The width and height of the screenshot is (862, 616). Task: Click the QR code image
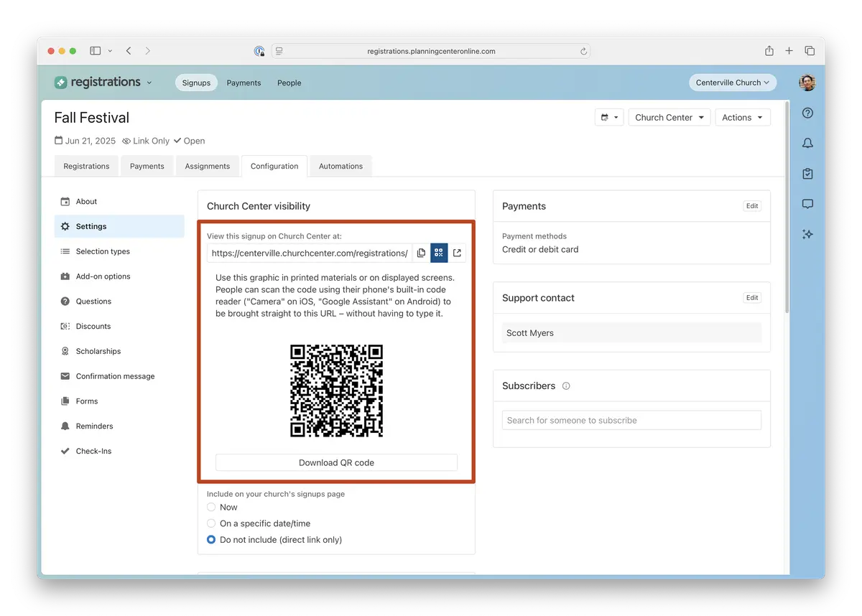tap(336, 391)
